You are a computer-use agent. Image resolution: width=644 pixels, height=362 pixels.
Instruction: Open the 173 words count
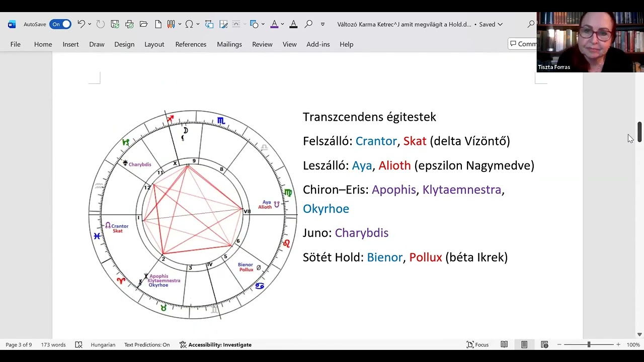tap(53, 344)
